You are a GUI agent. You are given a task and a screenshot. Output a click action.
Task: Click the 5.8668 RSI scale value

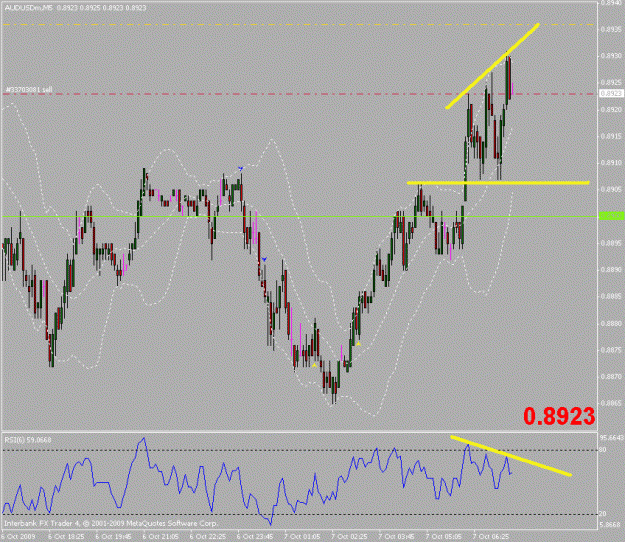611,525
